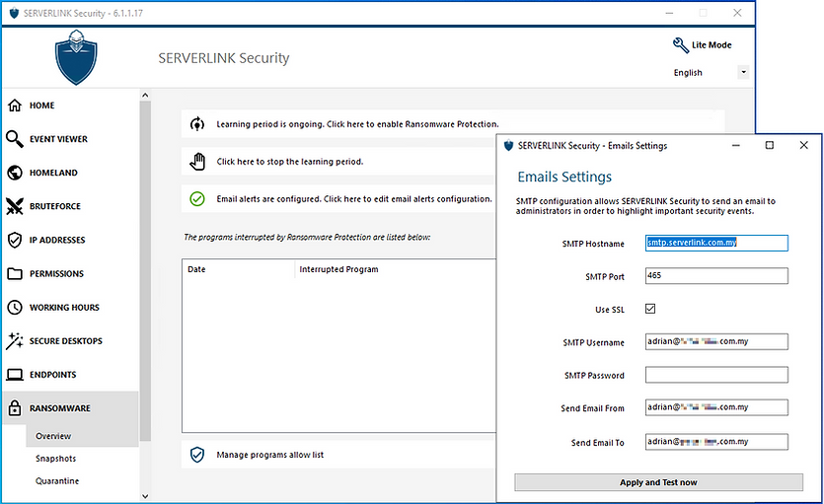This screenshot has height=504, width=824.
Task: Uncheck the Use SSL checkbox
Action: tap(650, 309)
